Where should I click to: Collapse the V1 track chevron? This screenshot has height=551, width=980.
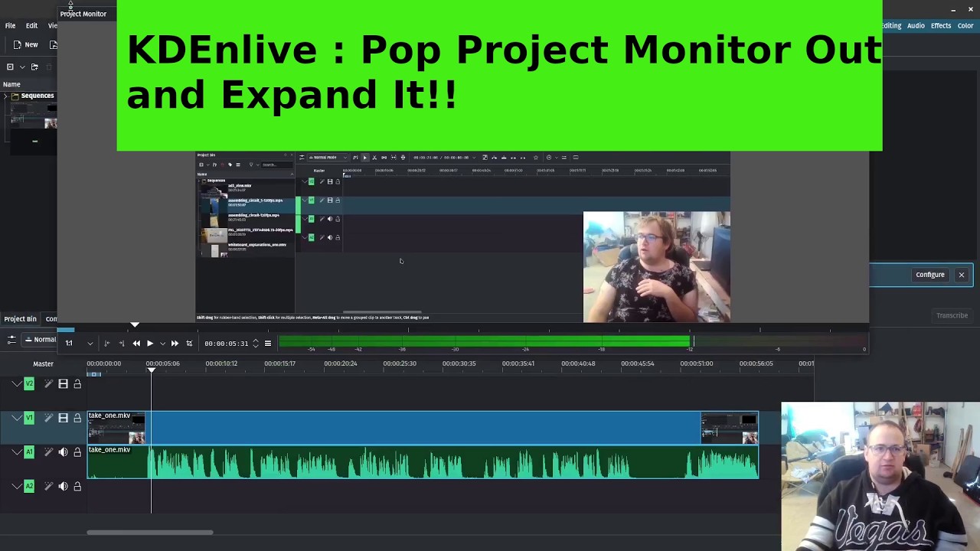tap(15, 418)
